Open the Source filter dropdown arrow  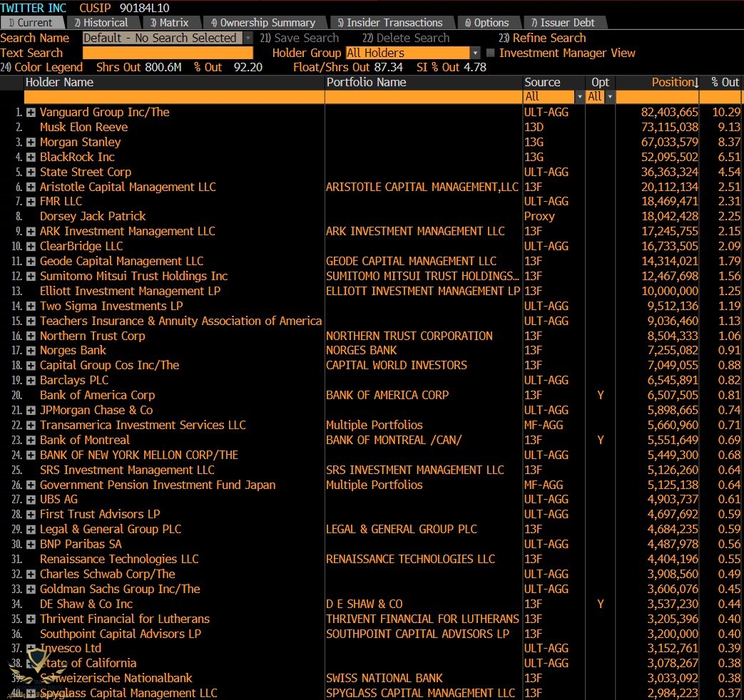pyautogui.click(x=579, y=97)
